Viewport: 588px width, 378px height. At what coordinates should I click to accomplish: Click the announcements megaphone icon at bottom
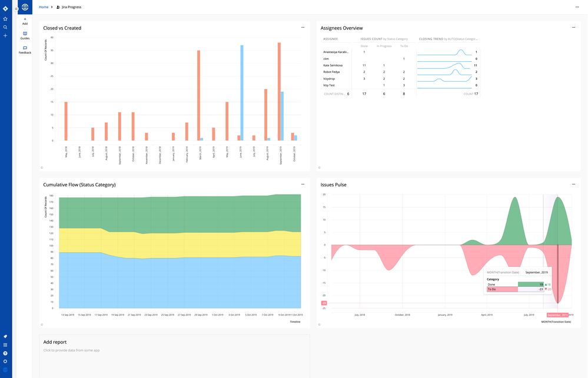pos(5,336)
